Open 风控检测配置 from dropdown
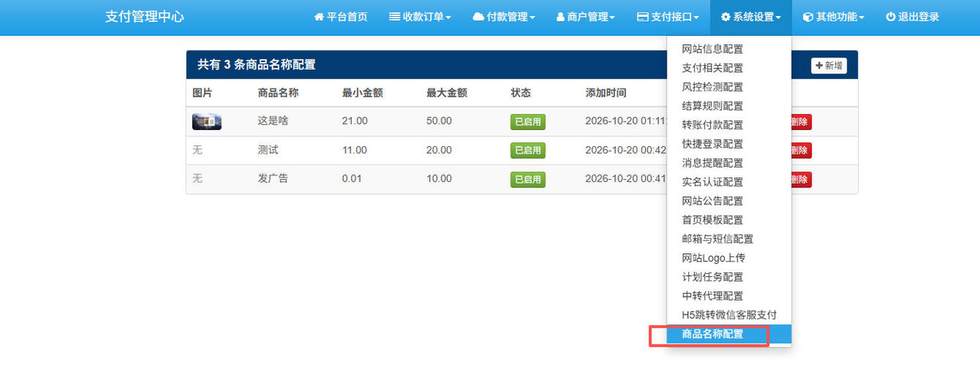980x388 pixels. [x=729, y=87]
